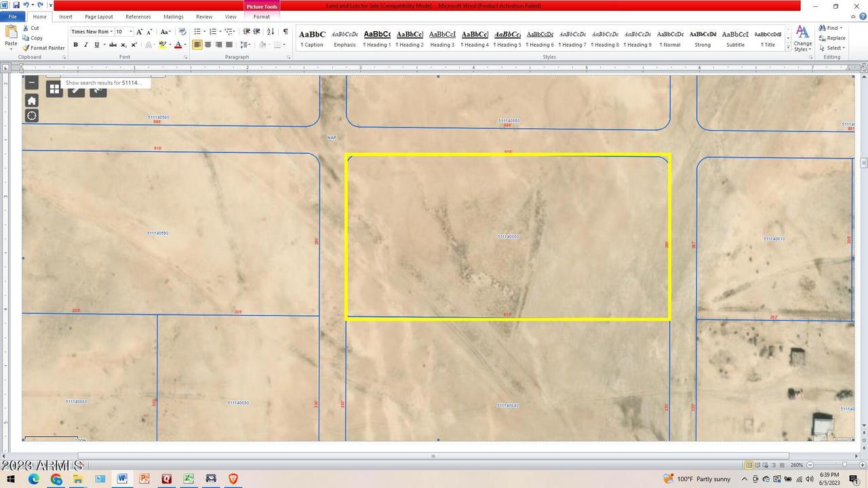Open the Select dropdown in Editing
Viewport: 868px width, 488px height.
coord(832,48)
